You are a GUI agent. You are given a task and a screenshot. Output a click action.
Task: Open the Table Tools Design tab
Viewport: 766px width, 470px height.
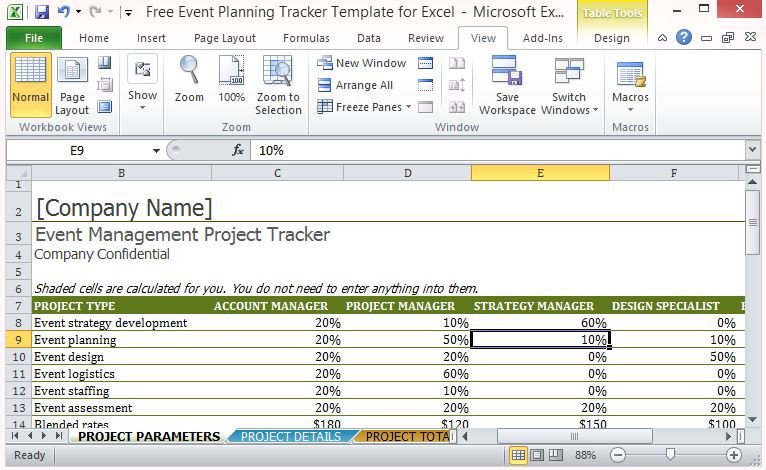pos(612,38)
